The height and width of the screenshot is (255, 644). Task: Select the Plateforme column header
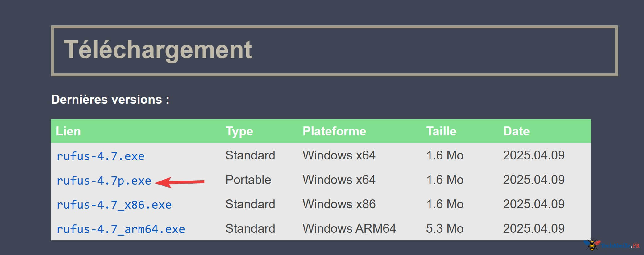[334, 131]
